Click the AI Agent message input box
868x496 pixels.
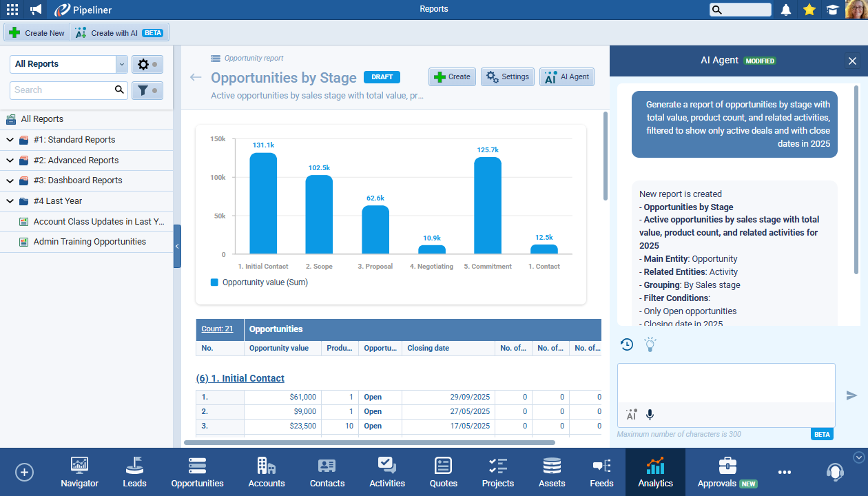click(725, 384)
